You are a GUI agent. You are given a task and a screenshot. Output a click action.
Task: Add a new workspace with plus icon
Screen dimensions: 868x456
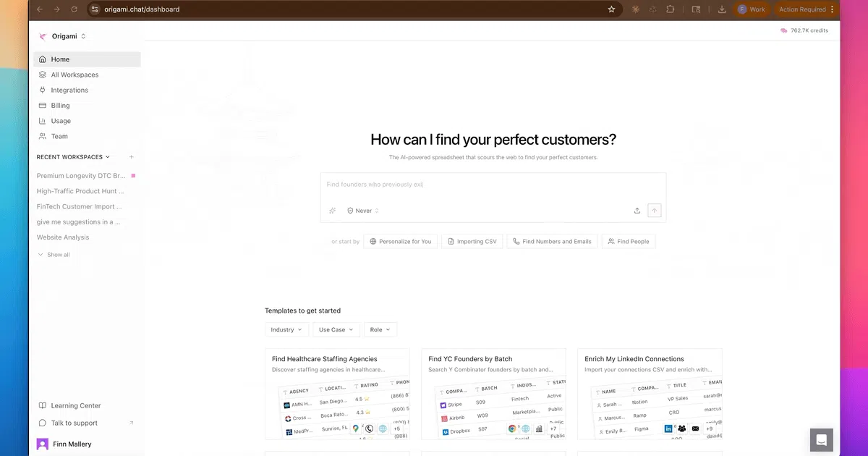(x=131, y=157)
